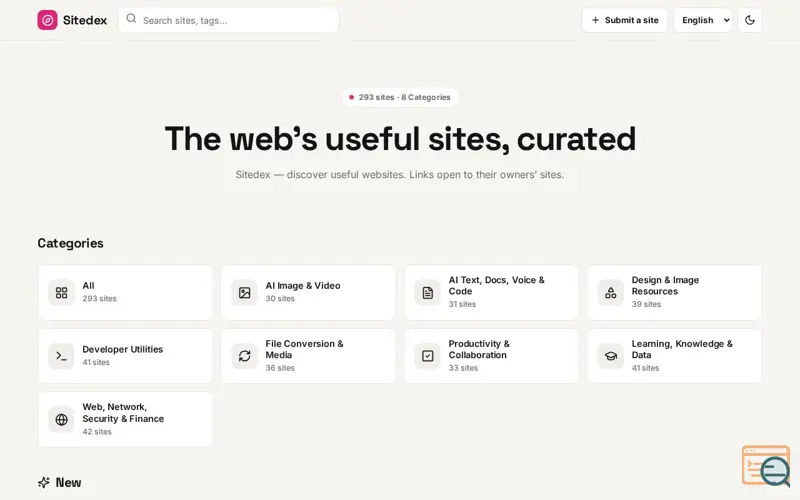Click the terminal icon for Developer Utilities
The width and height of the screenshot is (800, 500).
coord(61,356)
